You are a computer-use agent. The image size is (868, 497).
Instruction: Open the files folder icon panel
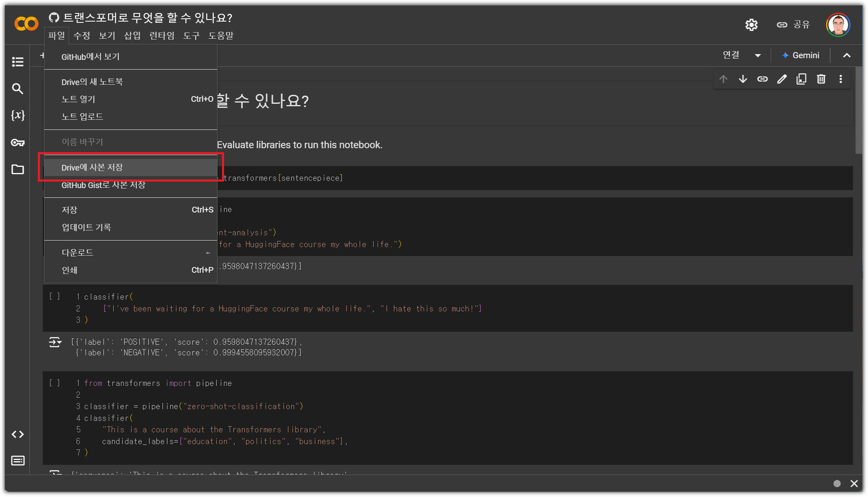[18, 169]
